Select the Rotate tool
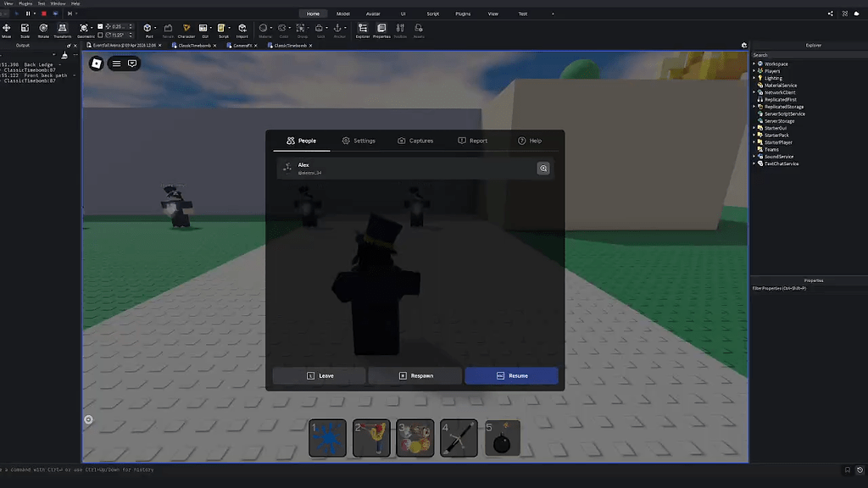The width and height of the screenshot is (868, 488). coord(43,30)
